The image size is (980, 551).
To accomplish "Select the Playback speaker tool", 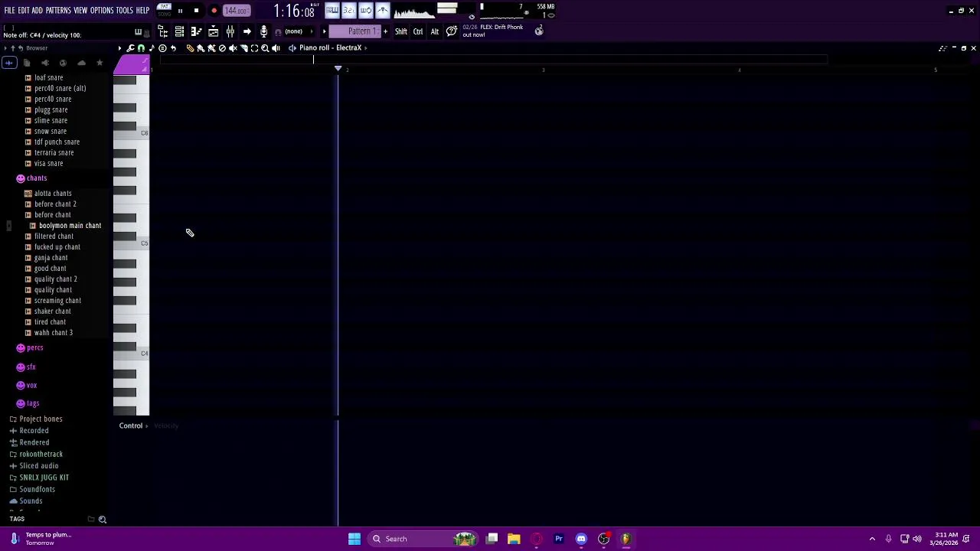I will click(276, 47).
